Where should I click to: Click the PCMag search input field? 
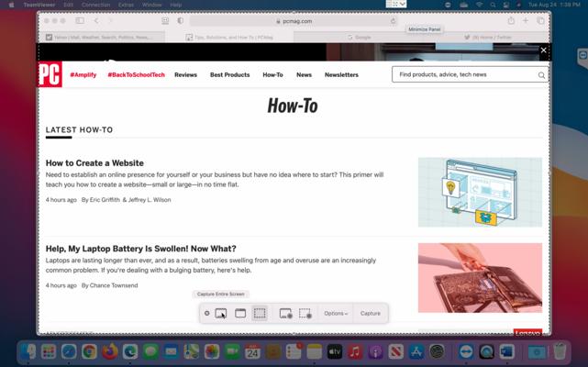click(463, 74)
